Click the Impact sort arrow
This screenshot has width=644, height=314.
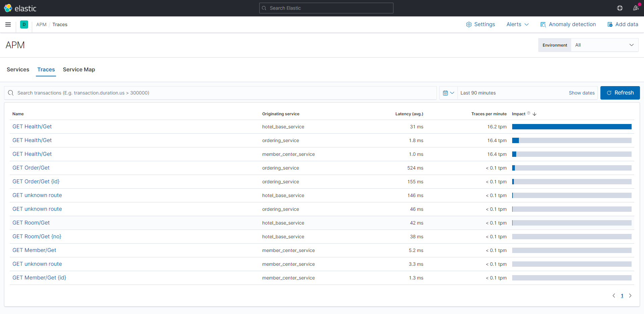point(535,114)
